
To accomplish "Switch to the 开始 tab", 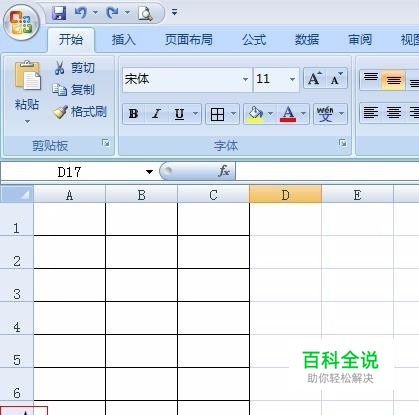I will [x=71, y=40].
